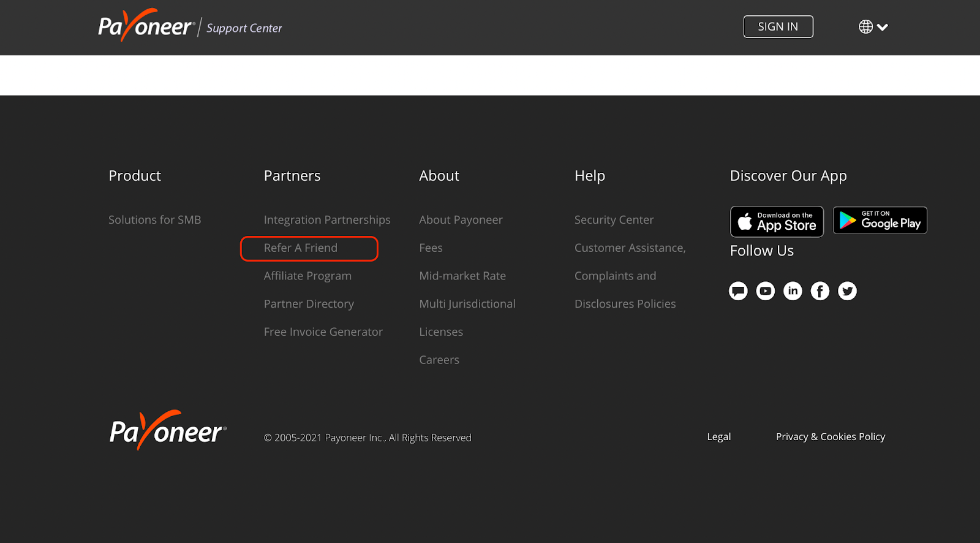Click the 2005-2021 copyright notice text
The height and width of the screenshot is (543, 980).
[367, 438]
